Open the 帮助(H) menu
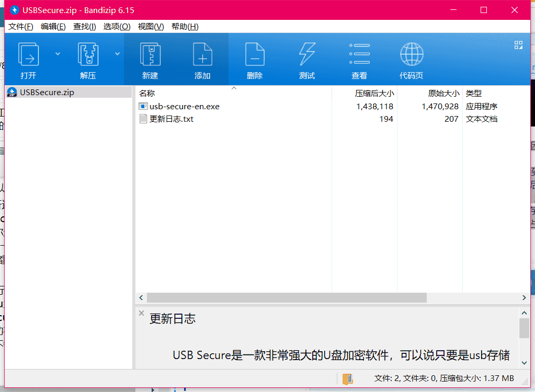 185,27
